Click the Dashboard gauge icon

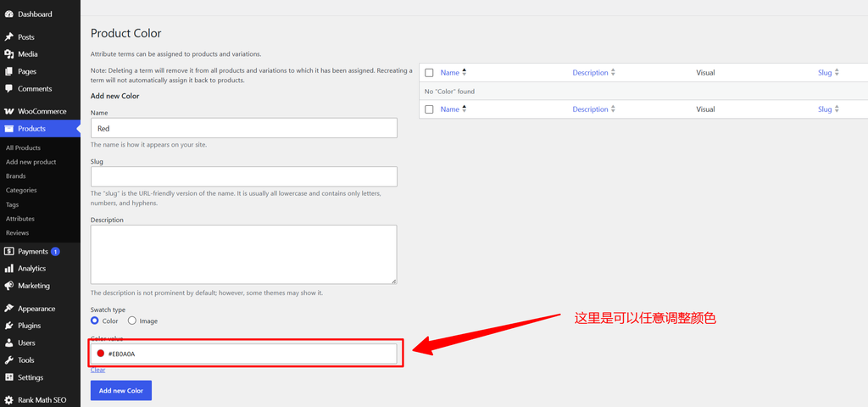click(8, 14)
